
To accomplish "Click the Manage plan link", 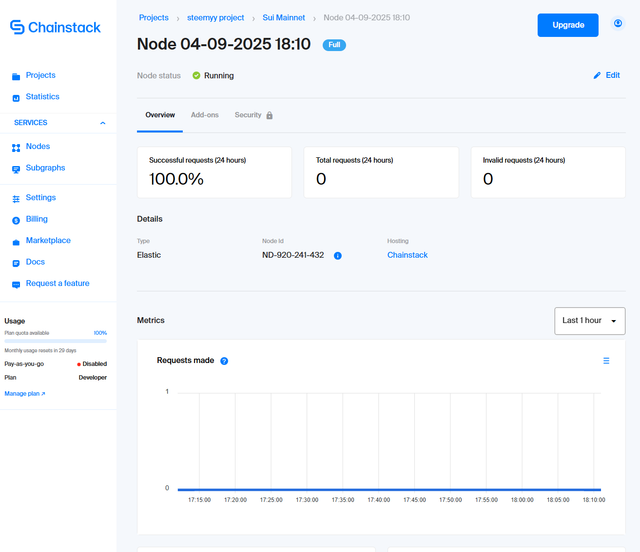I will (24, 394).
